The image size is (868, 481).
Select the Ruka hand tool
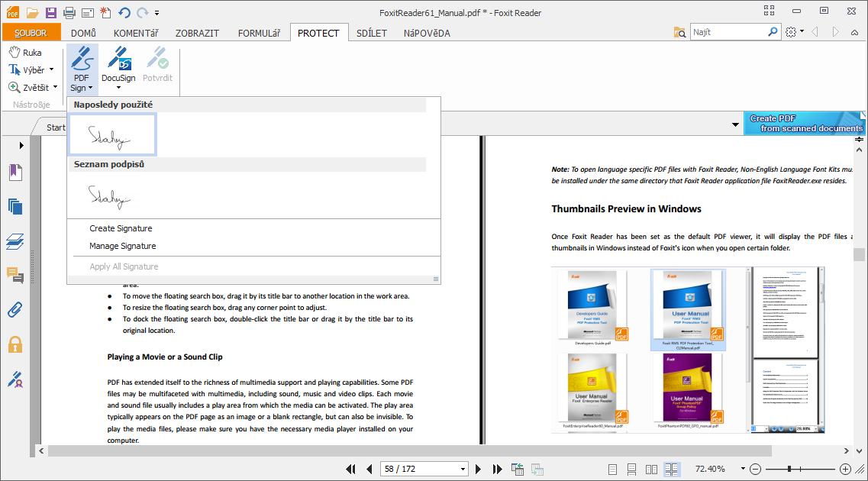point(25,53)
